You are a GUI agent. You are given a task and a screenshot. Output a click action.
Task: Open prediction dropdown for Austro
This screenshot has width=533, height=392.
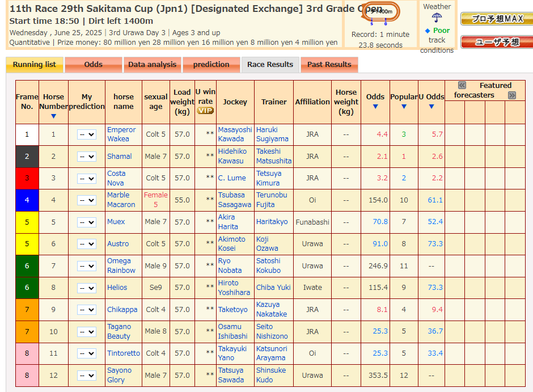[x=87, y=244]
